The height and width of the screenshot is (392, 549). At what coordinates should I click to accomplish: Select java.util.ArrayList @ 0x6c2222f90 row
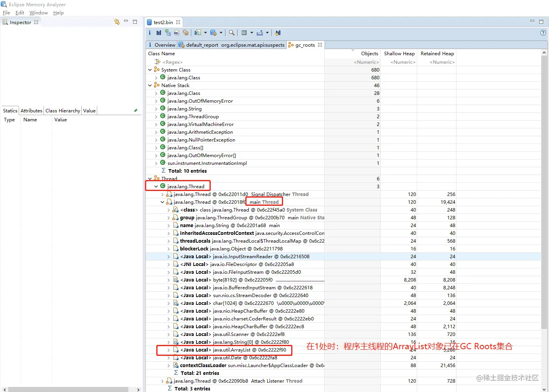(343, 350)
